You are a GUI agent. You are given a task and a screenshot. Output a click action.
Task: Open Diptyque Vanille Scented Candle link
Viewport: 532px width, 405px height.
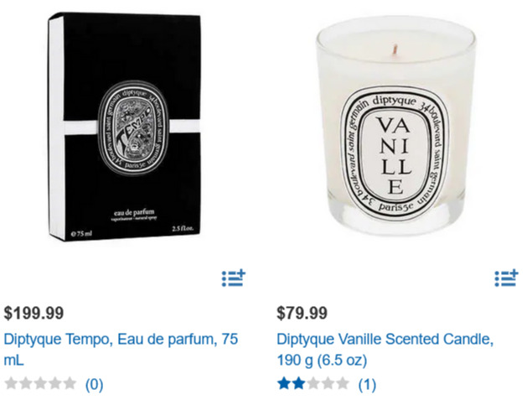point(385,350)
